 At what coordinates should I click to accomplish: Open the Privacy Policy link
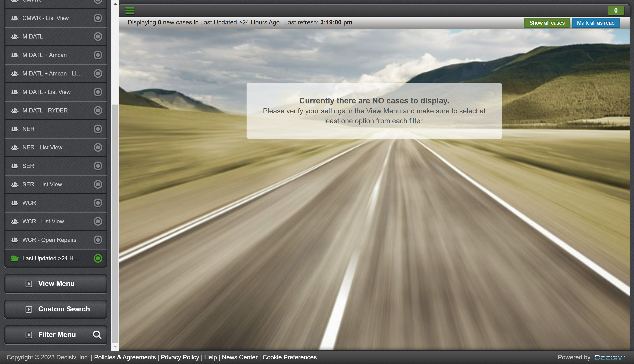[180, 357]
